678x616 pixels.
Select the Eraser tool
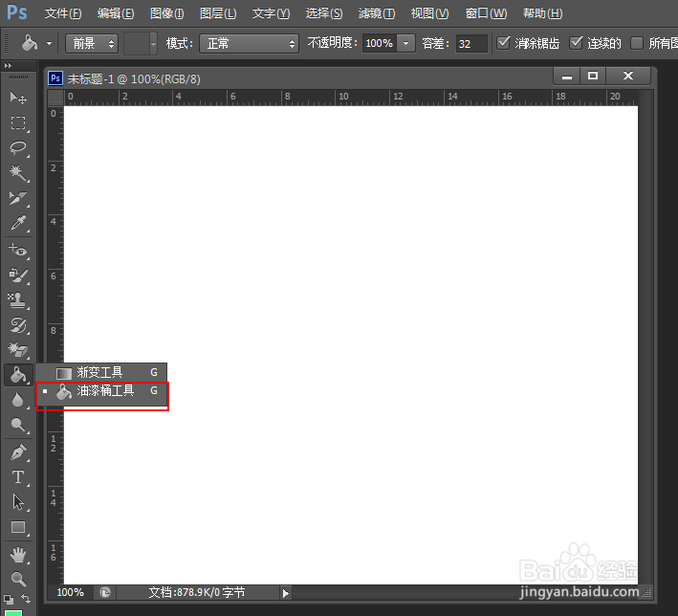coord(18,349)
